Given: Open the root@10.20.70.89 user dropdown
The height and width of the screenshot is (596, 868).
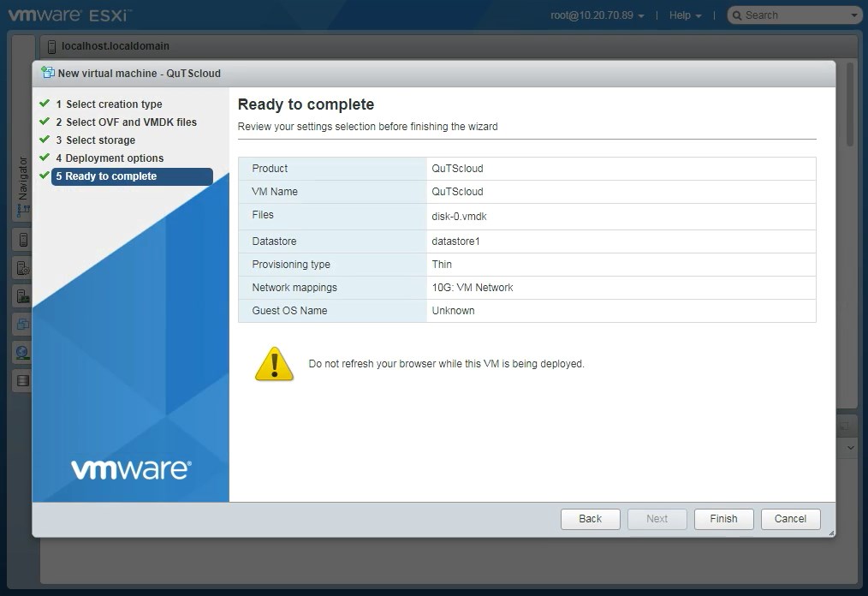Looking at the screenshot, I should 597,15.
